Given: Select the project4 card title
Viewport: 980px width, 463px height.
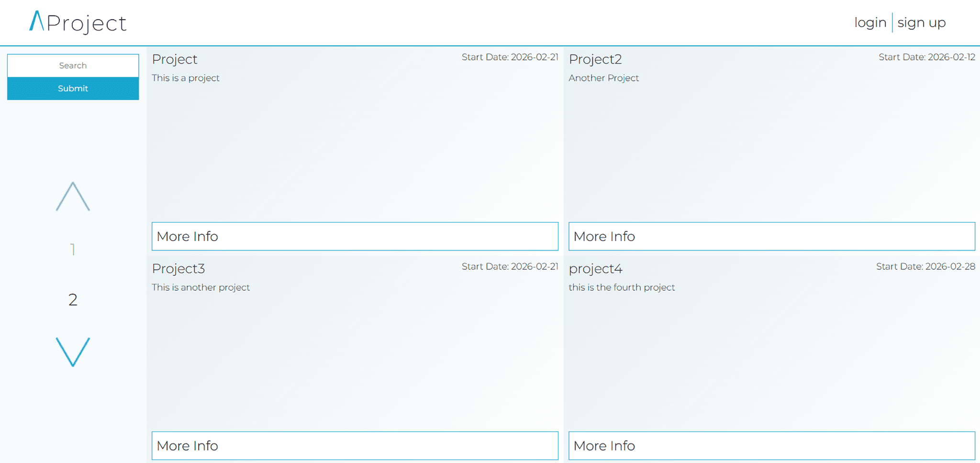Looking at the screenshot, I should coord(595,268).
